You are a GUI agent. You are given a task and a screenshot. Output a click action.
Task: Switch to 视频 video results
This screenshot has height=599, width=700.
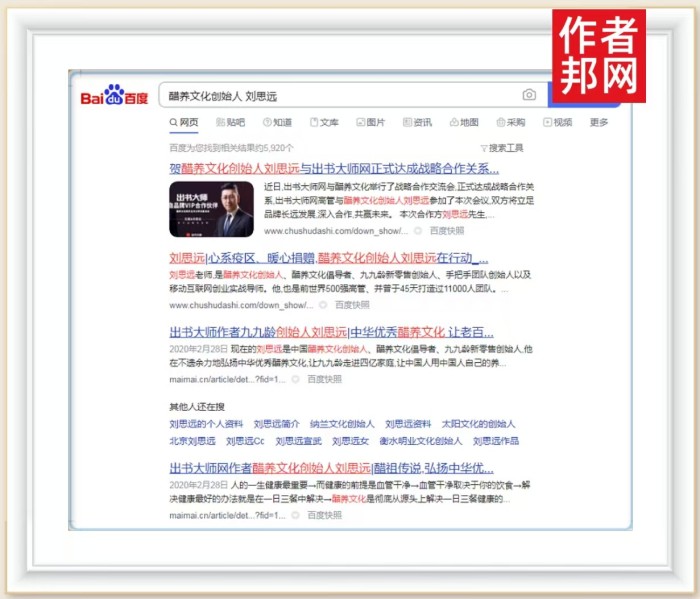tap(558, 123)
